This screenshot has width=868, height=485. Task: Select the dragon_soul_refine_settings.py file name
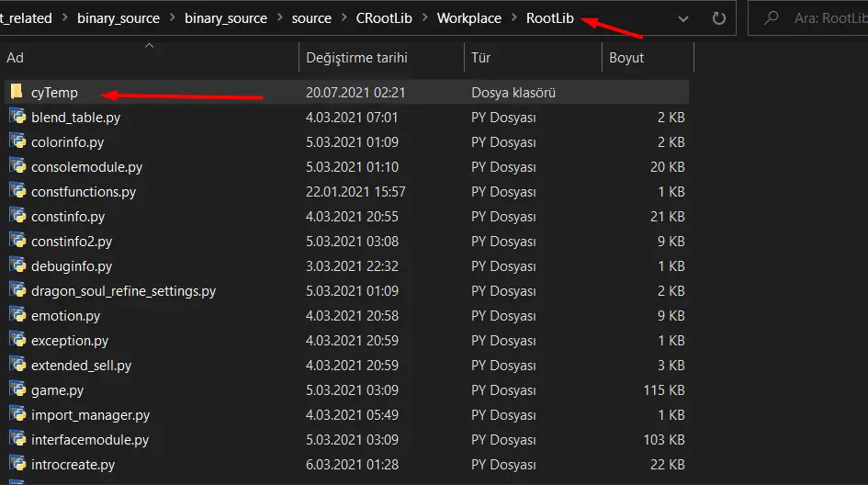[x=123, y=291]
